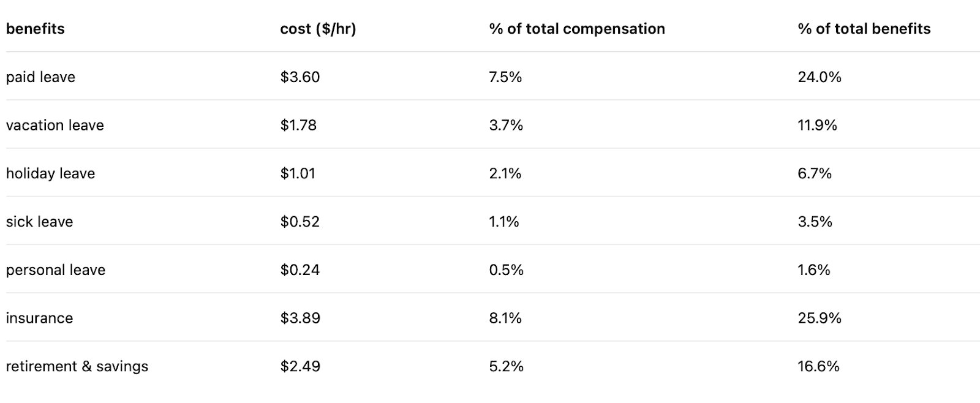
Task: Select 'retirement & savings' cell
Action: pos(77,366)
